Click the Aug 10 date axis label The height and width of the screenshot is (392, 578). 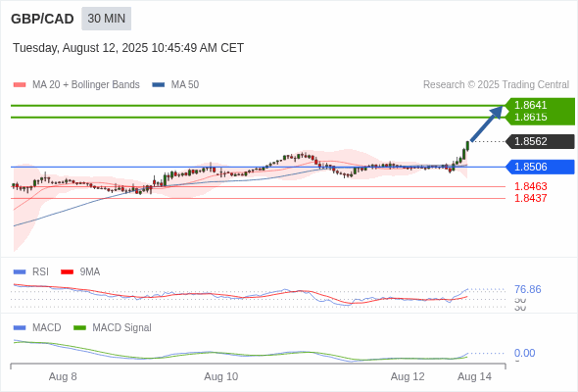click(220, 376)
